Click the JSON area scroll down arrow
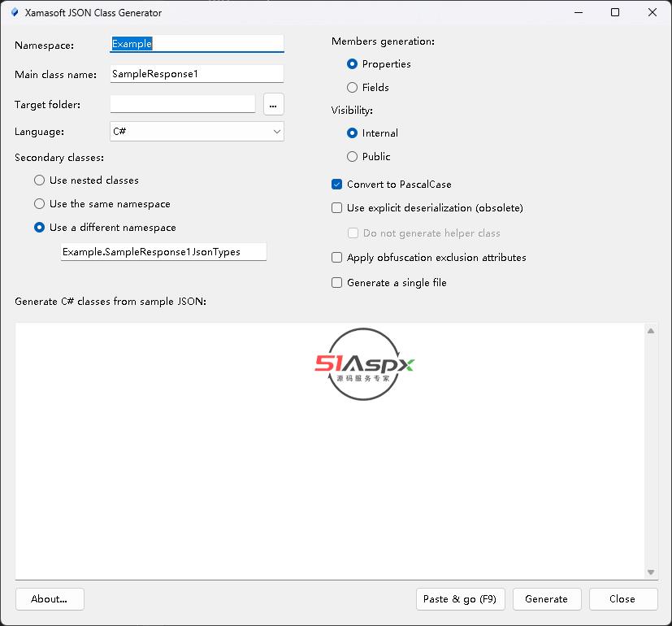 [x=651, y=572]
